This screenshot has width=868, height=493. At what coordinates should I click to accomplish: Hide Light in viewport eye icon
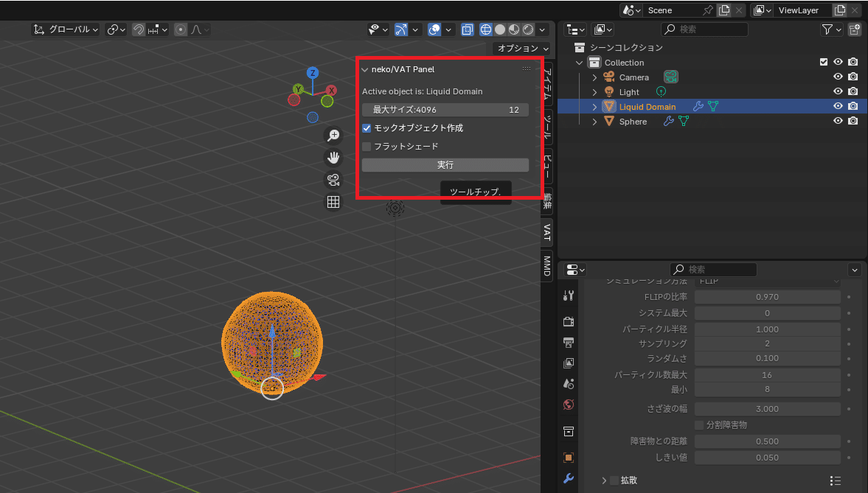838,91
